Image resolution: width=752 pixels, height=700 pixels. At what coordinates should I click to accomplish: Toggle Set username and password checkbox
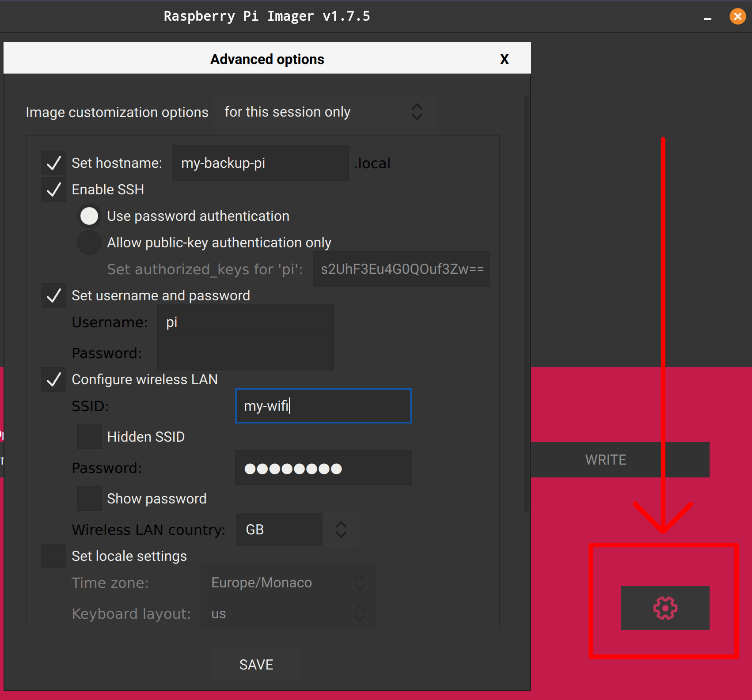54,296
